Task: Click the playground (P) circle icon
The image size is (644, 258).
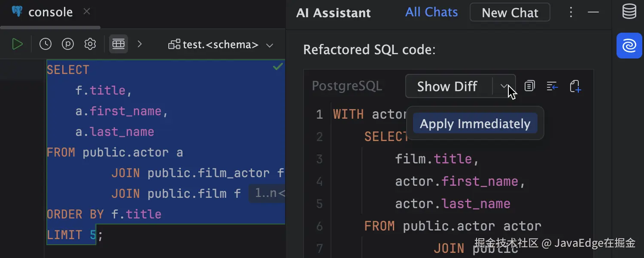Action: coord(68,44)
